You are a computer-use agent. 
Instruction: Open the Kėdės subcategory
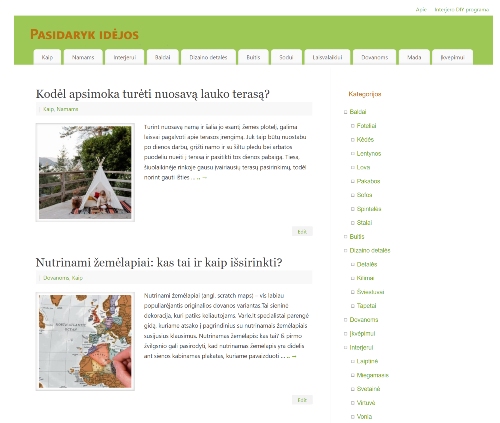point(365,139)
